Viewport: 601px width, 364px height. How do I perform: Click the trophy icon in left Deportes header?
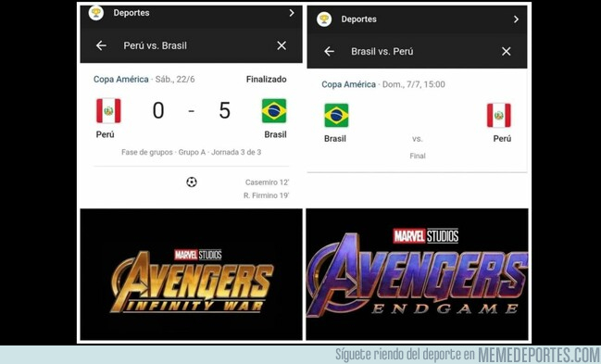click(x=95, y=13)
